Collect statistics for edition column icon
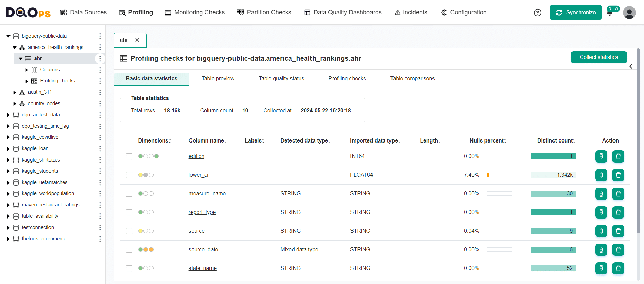Image resolution: width=644 pixels, height=284 pixels. pyautogui.click(x=601, y=156)
